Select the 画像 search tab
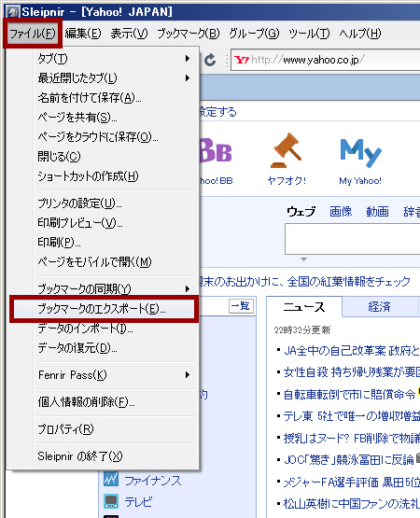Viewport: 420px width, 518px height. click(341, 212)
